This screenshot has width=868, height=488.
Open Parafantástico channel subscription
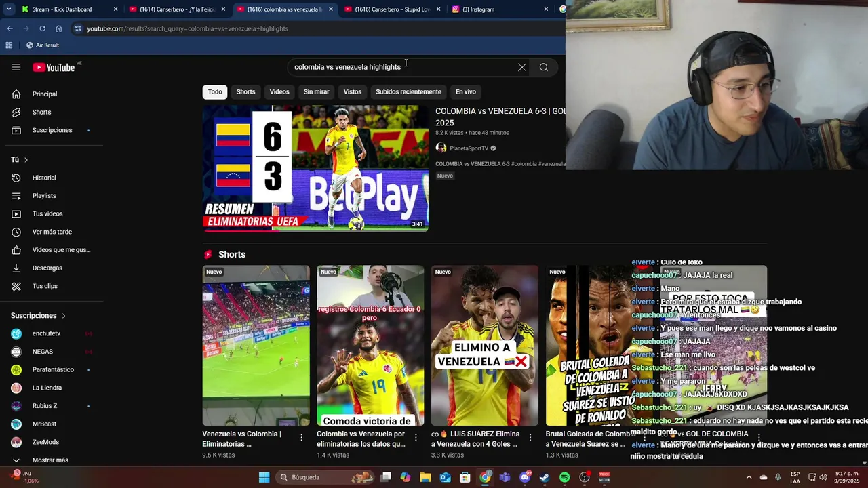(x=53, y=369)
